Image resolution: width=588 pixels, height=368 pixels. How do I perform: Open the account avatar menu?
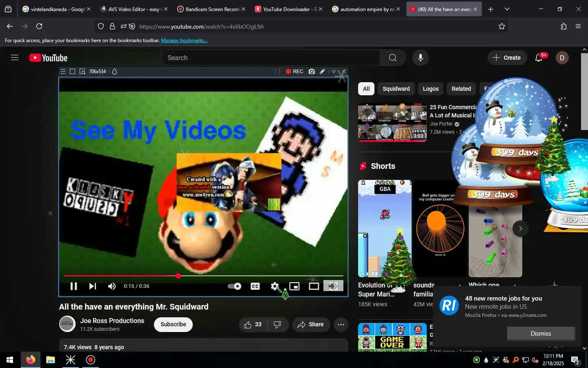[x=562, y=58]
